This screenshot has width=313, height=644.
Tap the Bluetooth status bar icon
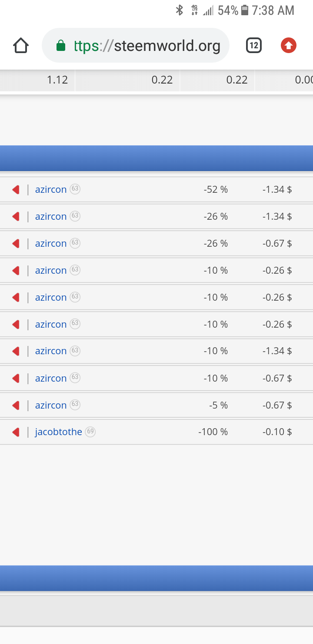coord(179,10)
